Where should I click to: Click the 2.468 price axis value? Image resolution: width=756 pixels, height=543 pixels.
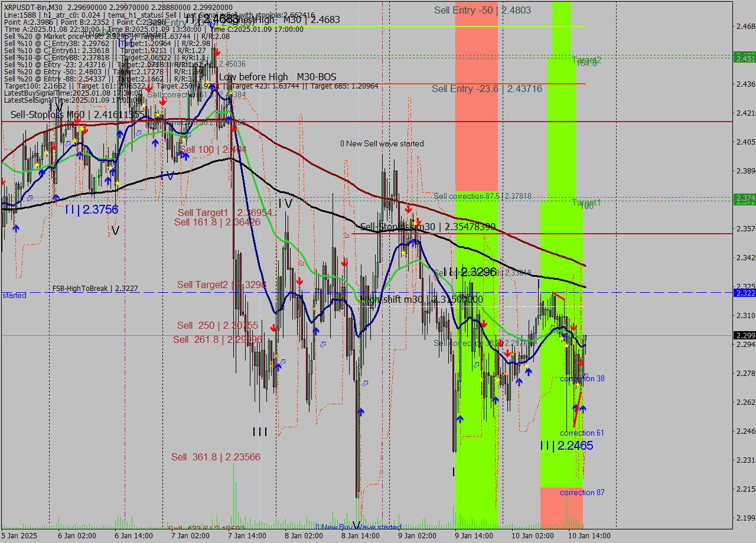[745, 27]
